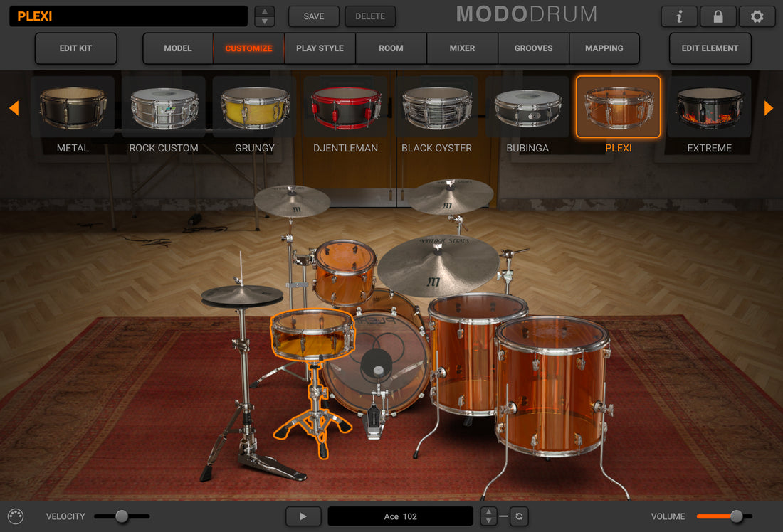Adjust the Volume slider handle
783x532 pixels.
(x=736, y=516)
